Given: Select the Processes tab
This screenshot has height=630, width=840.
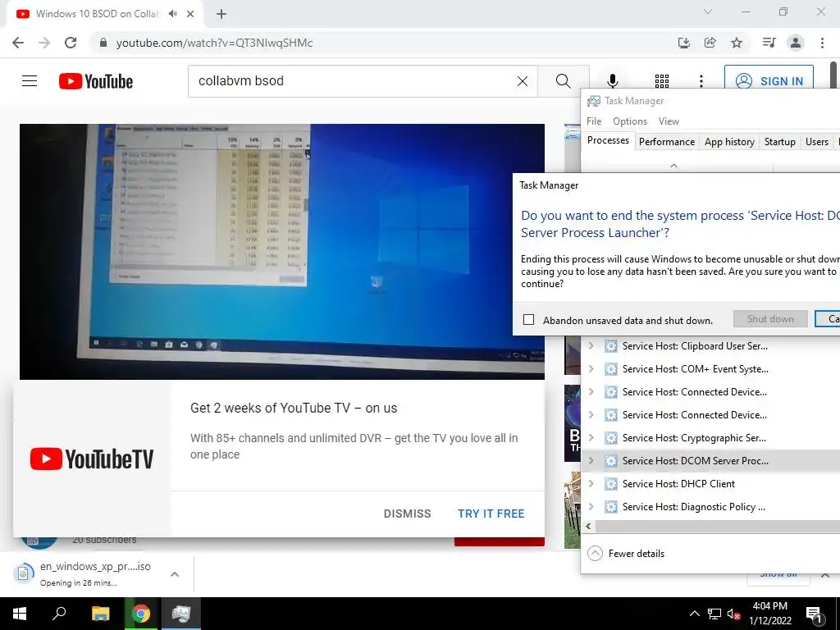Looking at the screenshot, I should pyautogui.click(x=608, y=140).
